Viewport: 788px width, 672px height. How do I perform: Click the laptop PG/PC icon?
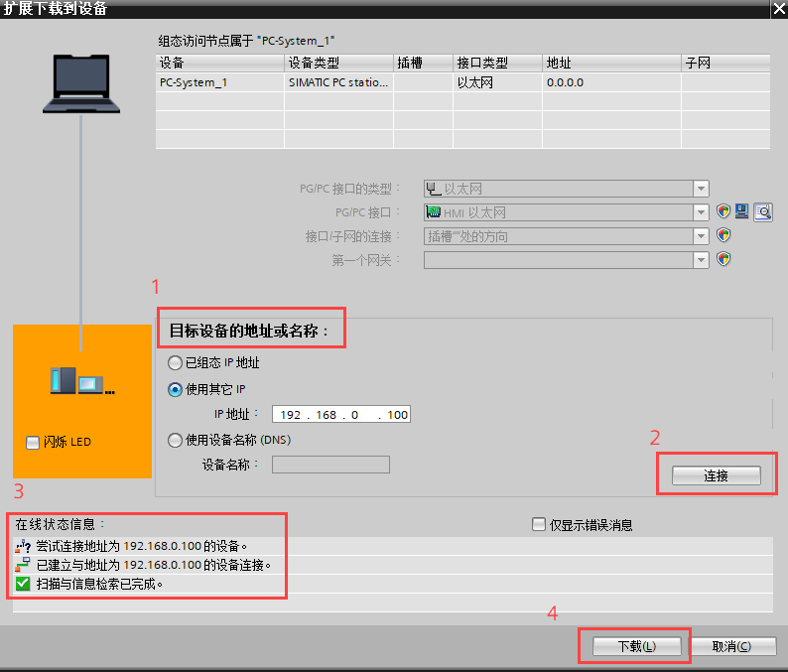(x=81, y=83)
